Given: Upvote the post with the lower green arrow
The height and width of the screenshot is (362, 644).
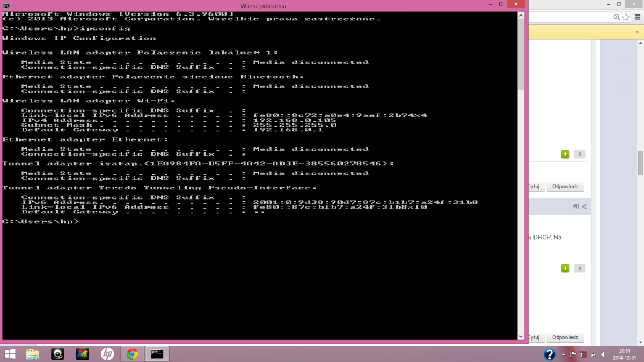Looking at the screenshot, I should (565, 268).
